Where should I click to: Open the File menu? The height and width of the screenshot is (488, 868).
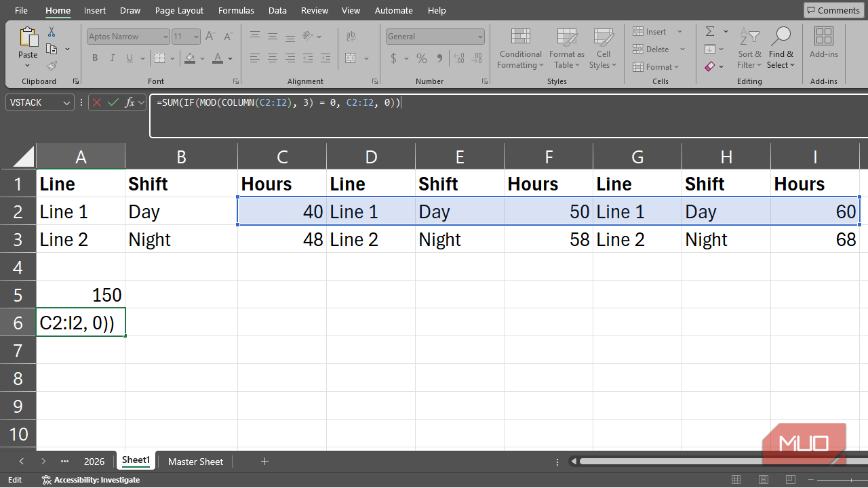[21, 10]
